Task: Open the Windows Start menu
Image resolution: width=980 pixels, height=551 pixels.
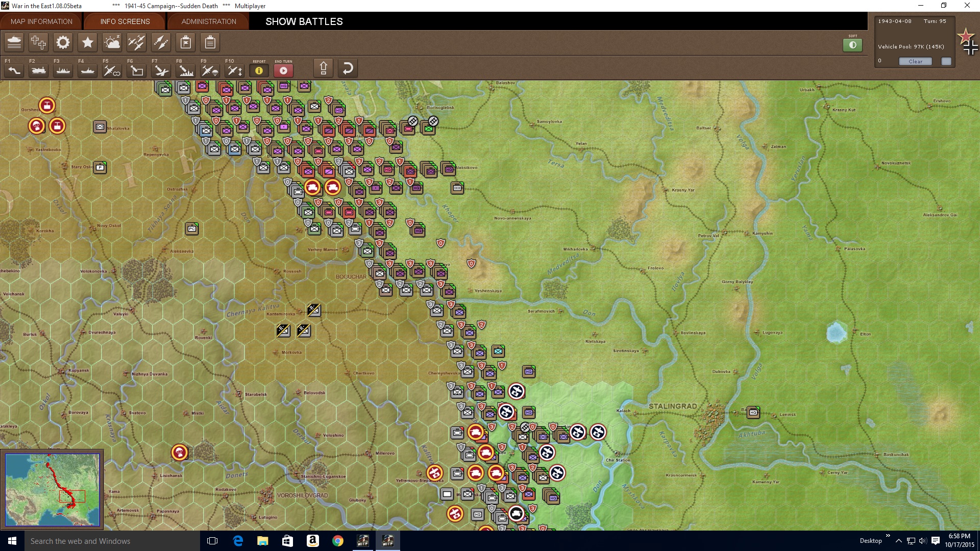Action: pyautogui.click(x=12, y=541)
